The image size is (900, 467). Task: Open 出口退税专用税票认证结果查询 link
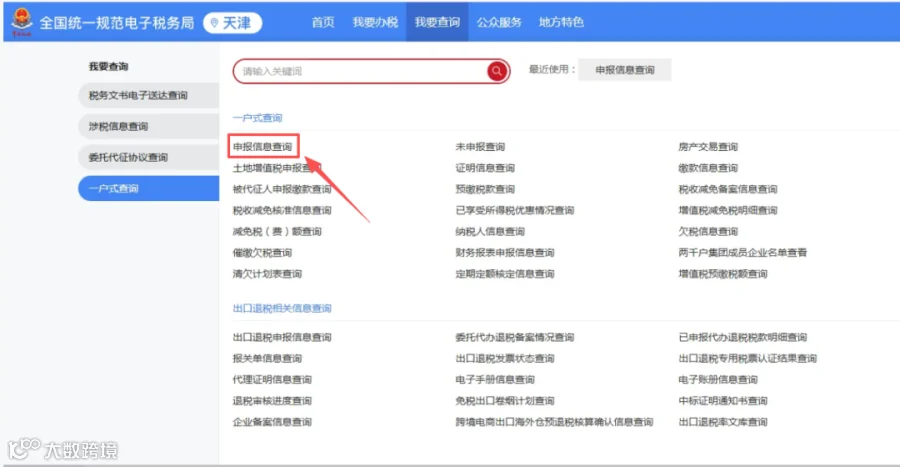[x=747, y=359]
